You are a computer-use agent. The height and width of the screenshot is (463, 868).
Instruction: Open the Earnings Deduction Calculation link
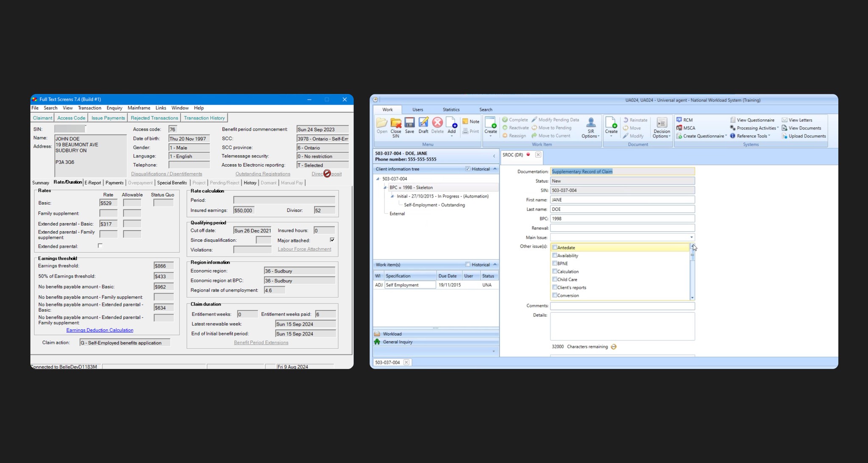pyautogui.click(x=100, y=330)
